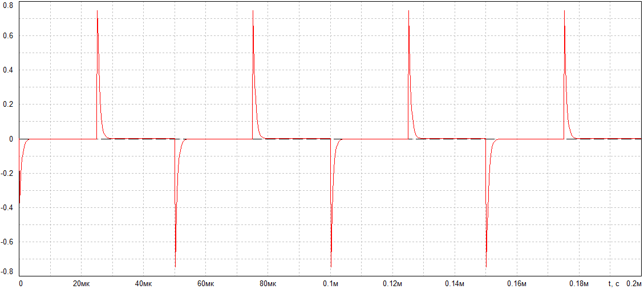Viewport: 644px width, 289px height.
Task: Click the time axis title 't, c'
Action: [614, 284]
